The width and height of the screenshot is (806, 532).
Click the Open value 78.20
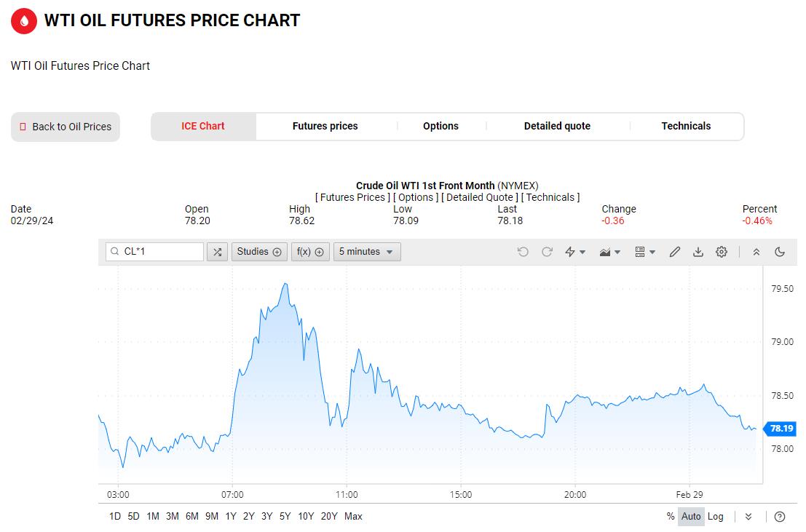point(197,221)
